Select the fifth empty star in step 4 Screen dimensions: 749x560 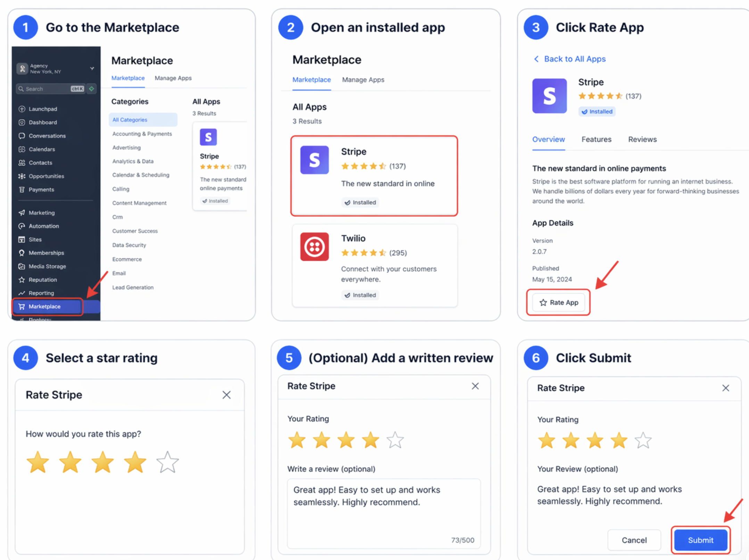[x=167, y=462]
